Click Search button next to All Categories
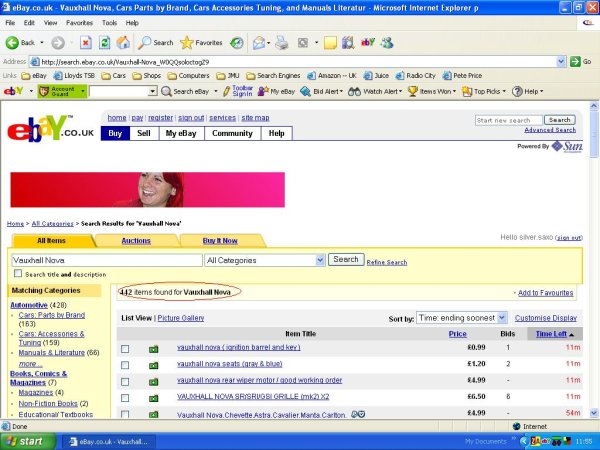Screen dimensions: 600x450 coord(346,259)
